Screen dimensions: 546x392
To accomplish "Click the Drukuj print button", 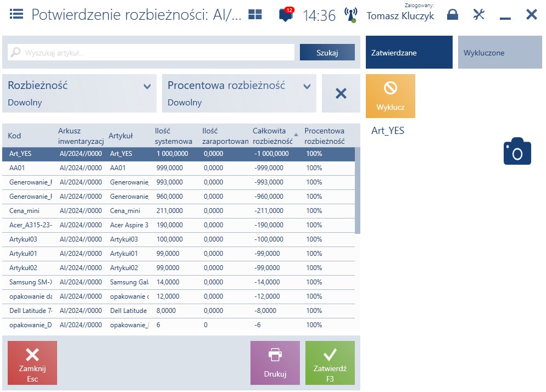I will (x=275, y=363).
